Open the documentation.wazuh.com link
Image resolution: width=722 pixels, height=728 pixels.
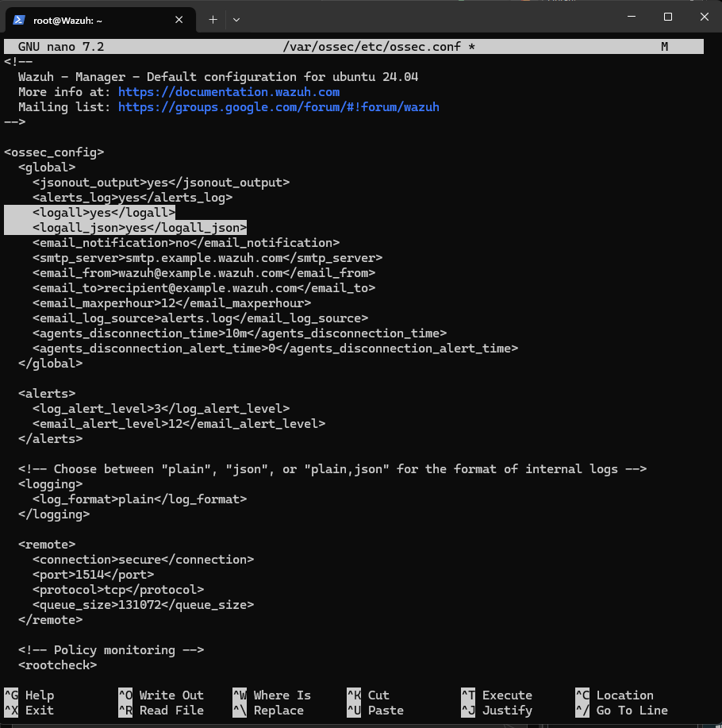point(229,92)
